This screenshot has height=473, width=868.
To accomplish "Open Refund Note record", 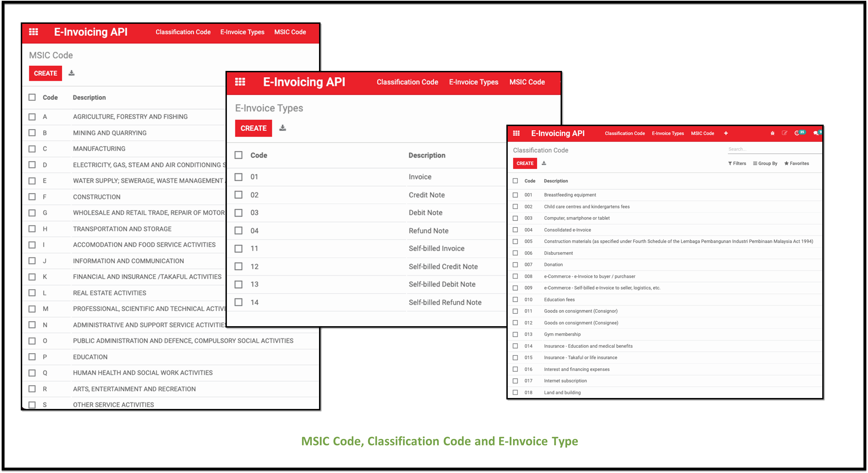I will pyautogui.click(x=428, y=231).
